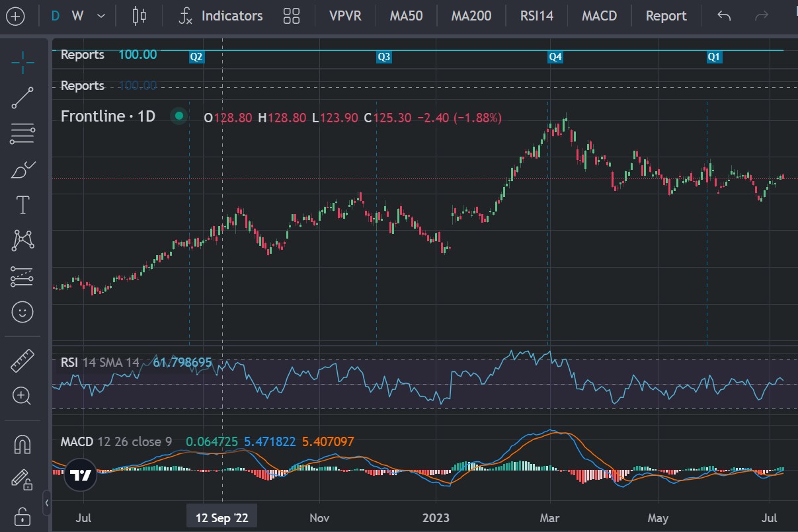Select the crosshair cursor tool
798x532 pixels.
(x=23, y=61)
